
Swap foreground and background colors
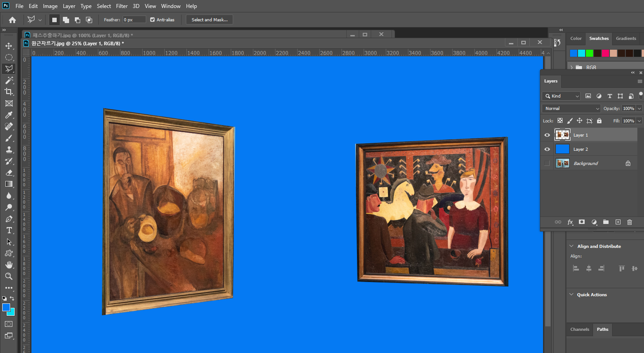point(12,298)
